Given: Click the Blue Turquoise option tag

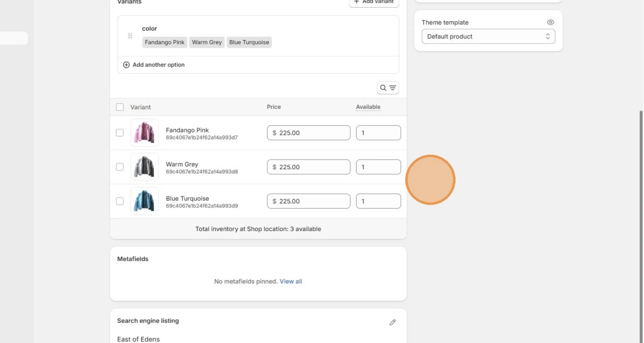Looking at the screenshot, I should click(x=249, y=42).
